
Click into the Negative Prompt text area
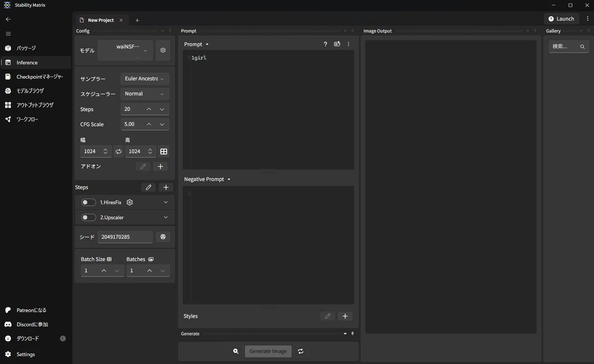(x=268, y=245)
